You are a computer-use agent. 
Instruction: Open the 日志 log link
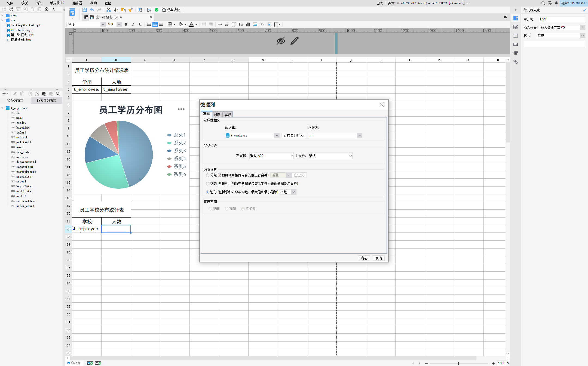380,3
